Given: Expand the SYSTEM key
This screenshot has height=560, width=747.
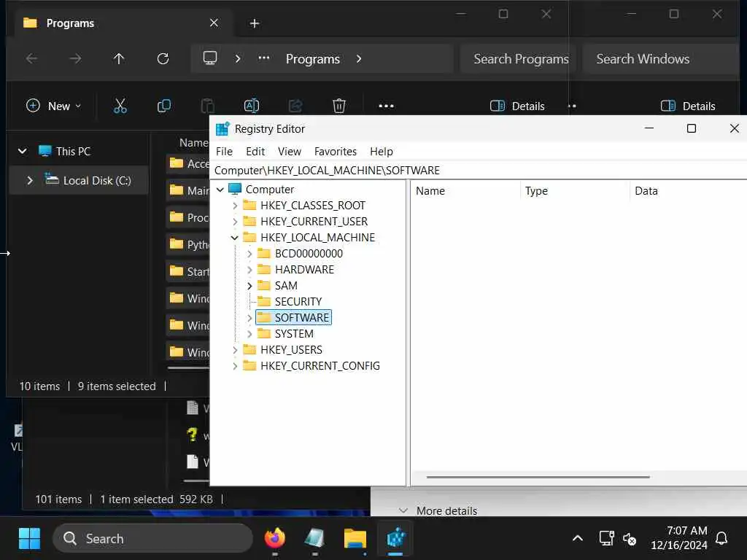Looking at the screenshot, I should [x=249, y=334].
